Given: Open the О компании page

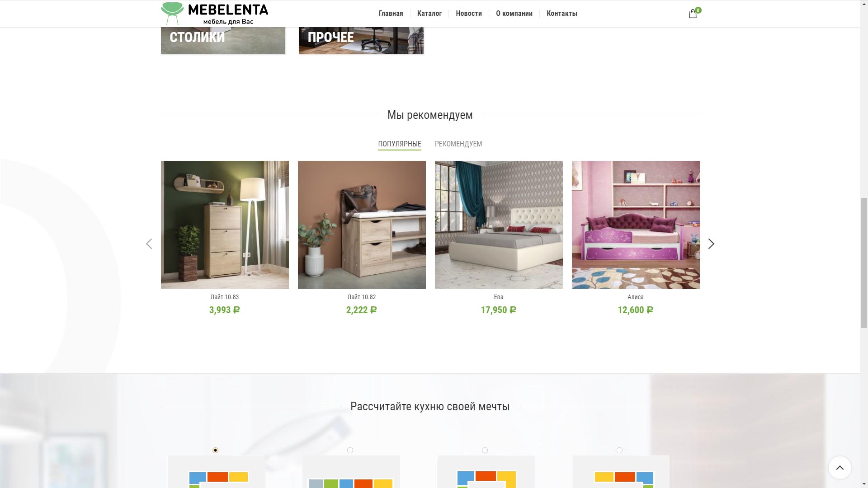Looking at the screenshot, I should click(514, 14).
